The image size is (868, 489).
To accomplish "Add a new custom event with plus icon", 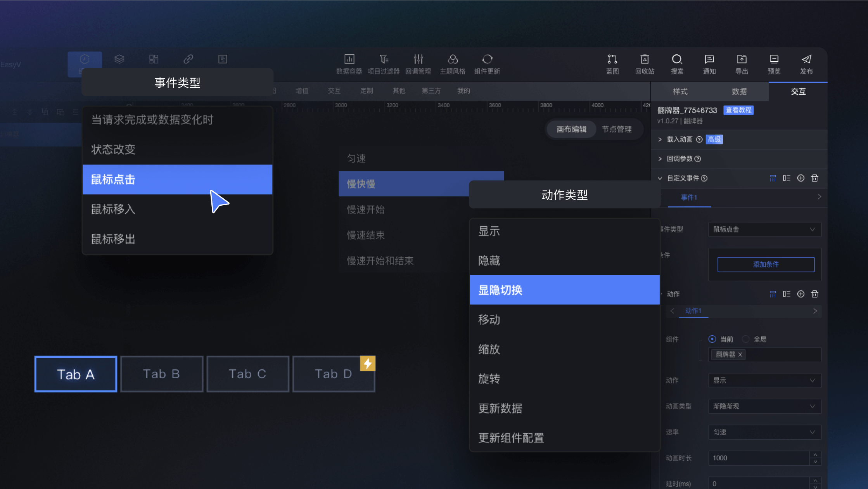I will [x=801, y=178].
